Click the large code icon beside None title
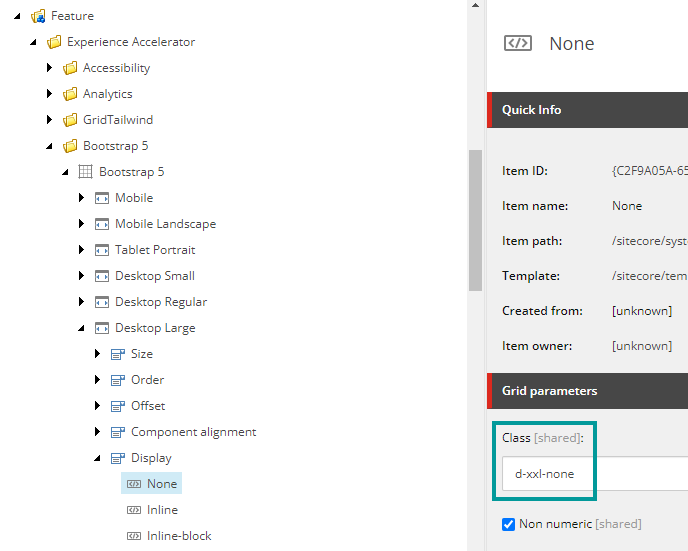The height and width of the screenshot is (551, 688). [x=518, y=43]
